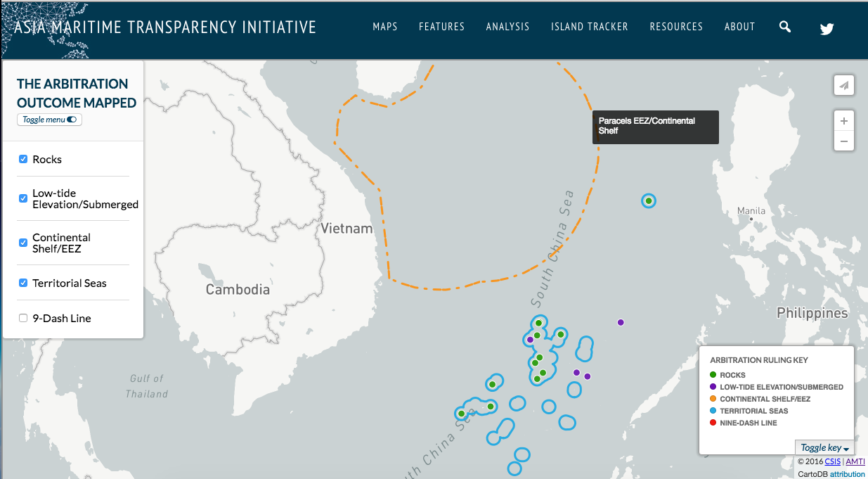
Task: Uncheck the Rocks layer checkbox
Action: (23, 159)
